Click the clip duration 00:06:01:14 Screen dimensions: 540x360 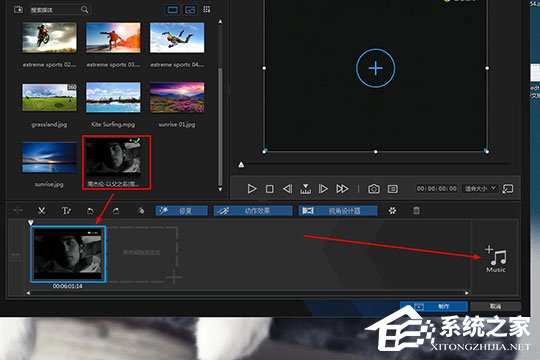pos(68,286)
